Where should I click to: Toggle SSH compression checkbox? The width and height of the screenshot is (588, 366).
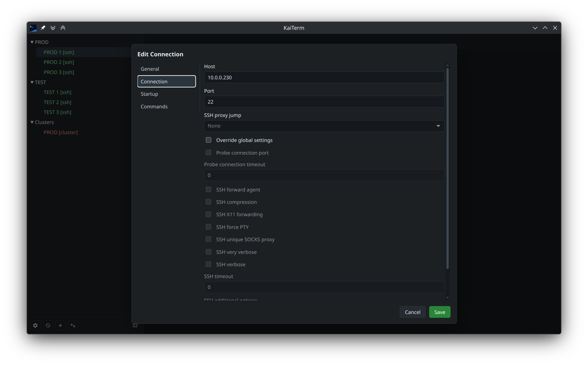[208, 202]
